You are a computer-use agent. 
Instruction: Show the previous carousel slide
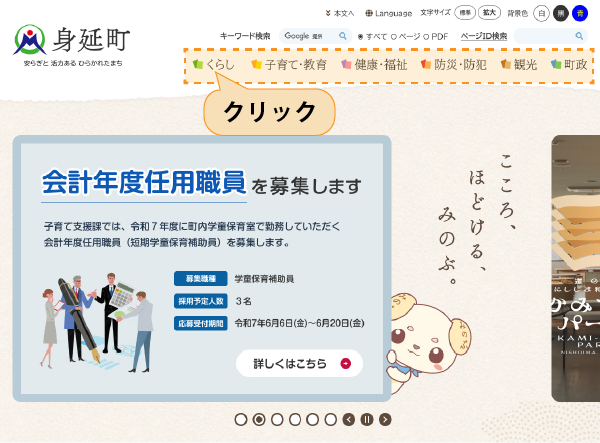pos(349,420)
